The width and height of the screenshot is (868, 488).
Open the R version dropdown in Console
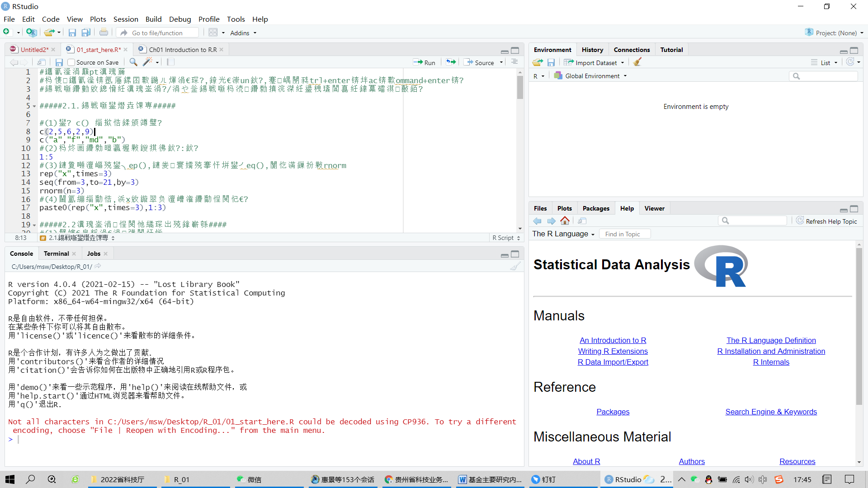click(x=537, y=75)
